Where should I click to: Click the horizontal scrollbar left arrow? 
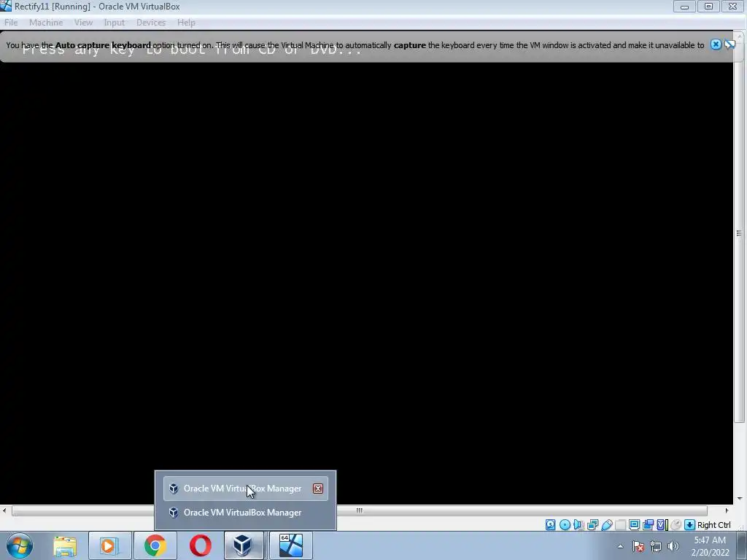pos(4,510)
